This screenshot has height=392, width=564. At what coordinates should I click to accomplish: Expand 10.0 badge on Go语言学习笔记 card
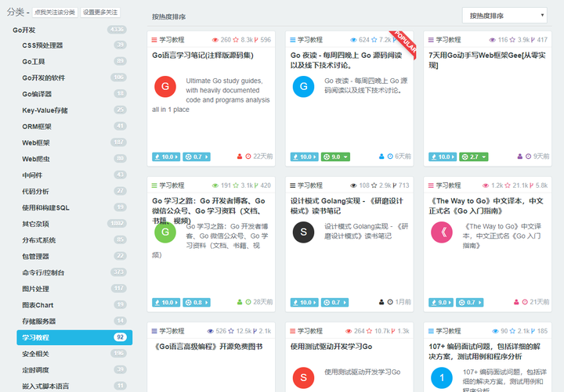166,157
